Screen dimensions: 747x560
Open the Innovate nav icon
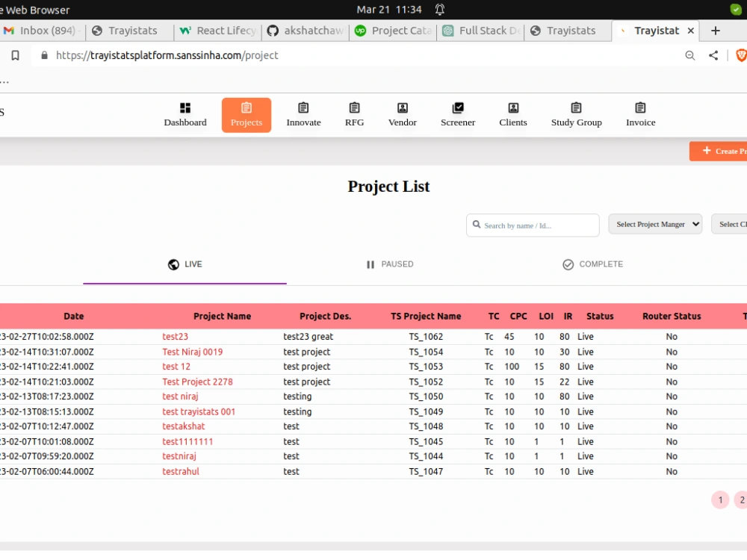pos(303,108)
